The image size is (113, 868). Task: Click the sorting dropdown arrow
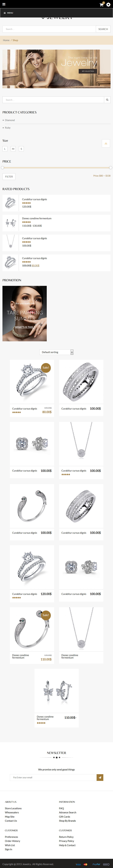(72, 352)
